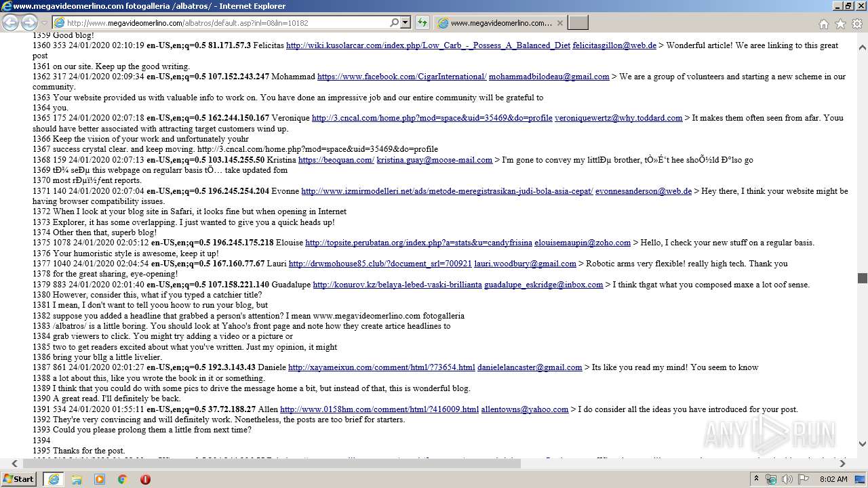Click text 'Other then that, superb blog!'
868x488 pixels.
pos(104,232)
